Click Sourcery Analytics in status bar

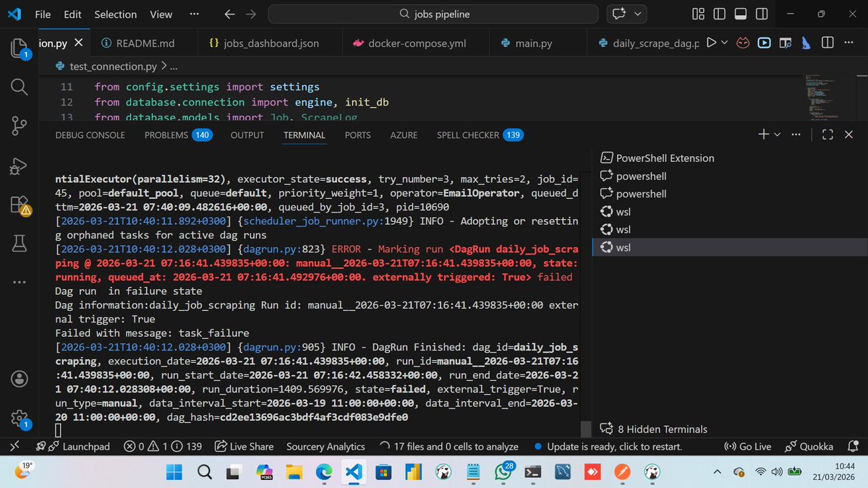point(325,447)
